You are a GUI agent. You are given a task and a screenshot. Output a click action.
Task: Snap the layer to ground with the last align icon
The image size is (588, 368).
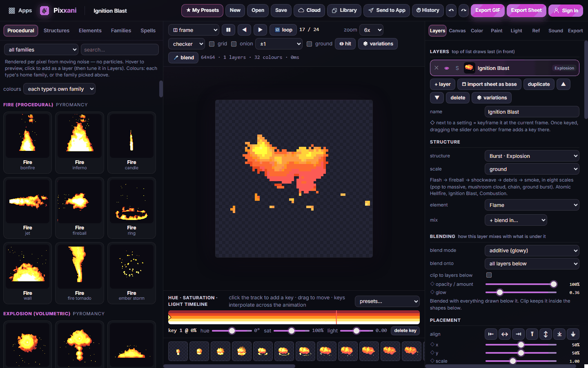573,334
